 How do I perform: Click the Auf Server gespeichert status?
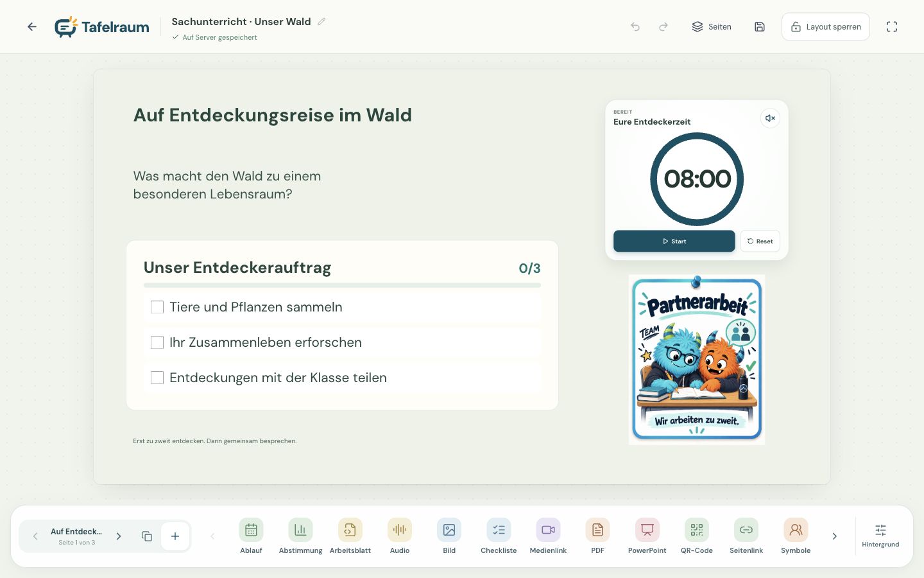(x=214, y=37)
